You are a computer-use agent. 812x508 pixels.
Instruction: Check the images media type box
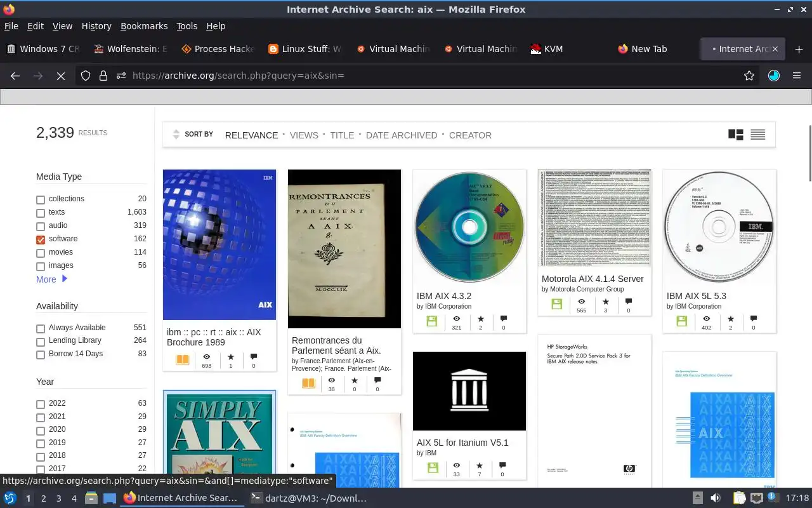pos(41,267)
